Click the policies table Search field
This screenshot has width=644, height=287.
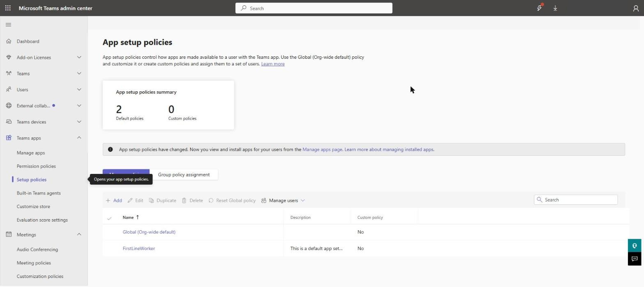pyautogui.click(x=576, y=200)
